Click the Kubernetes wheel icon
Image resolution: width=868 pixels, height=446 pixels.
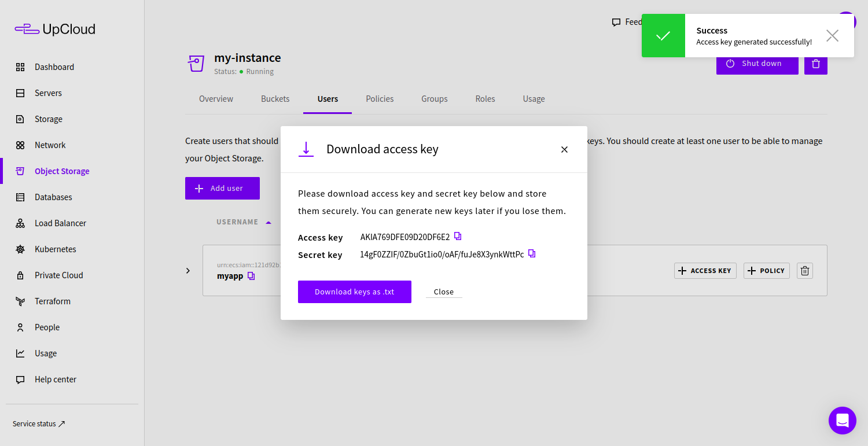point(20,249)
